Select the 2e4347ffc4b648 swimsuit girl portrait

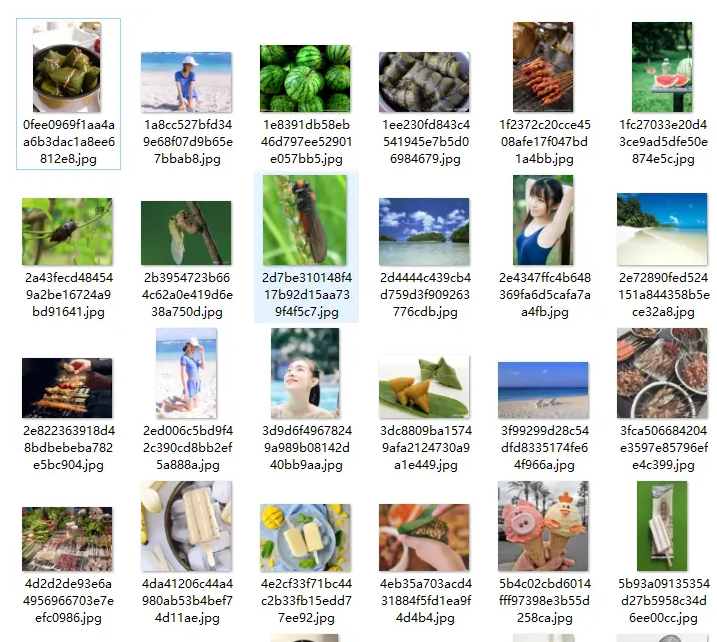coord(543,220)
